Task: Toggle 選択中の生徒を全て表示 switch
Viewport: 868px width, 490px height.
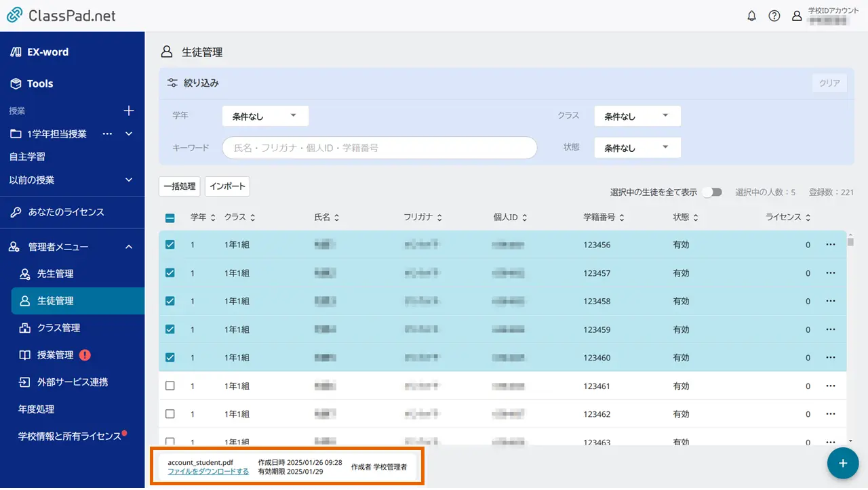Action: click(x=712, y=192)
